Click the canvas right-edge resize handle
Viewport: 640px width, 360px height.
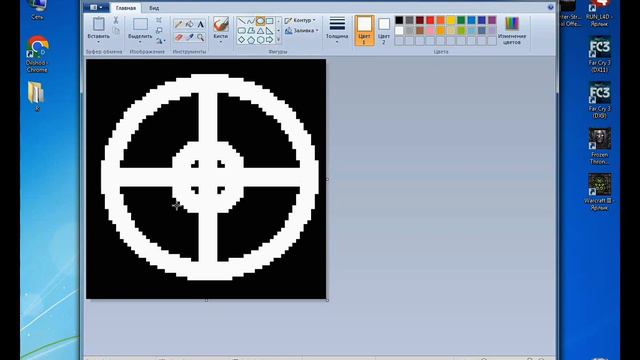point(327,179)
